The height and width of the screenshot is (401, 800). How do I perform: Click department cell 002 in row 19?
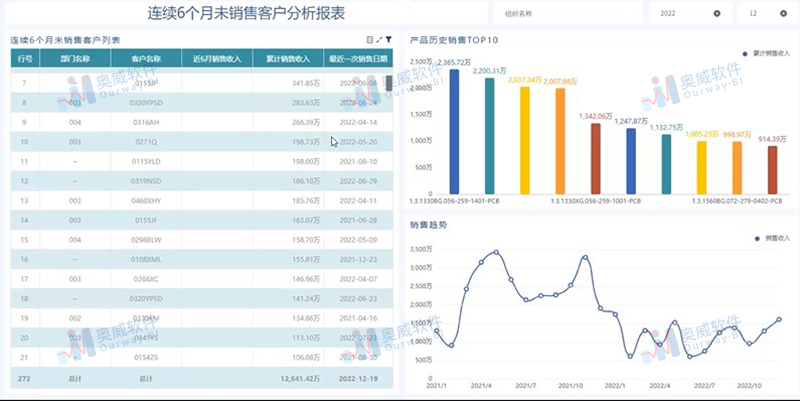75,318
